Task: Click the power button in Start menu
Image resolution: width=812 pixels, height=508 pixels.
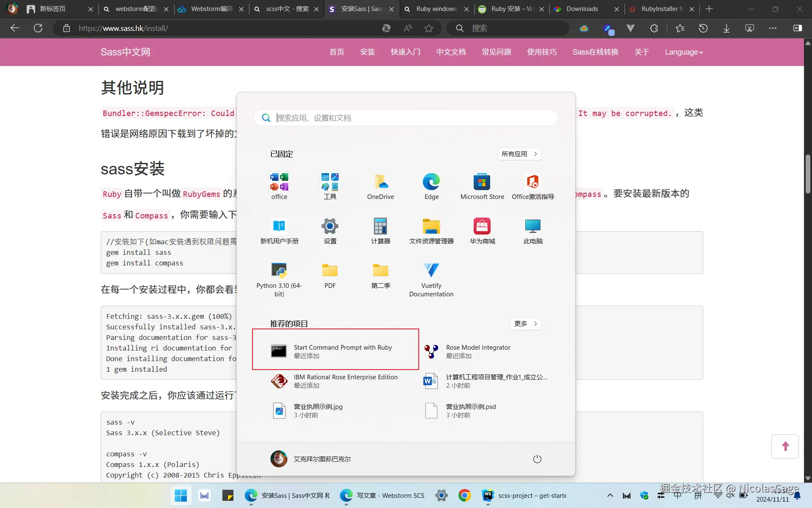Action: tap(537, 459)
